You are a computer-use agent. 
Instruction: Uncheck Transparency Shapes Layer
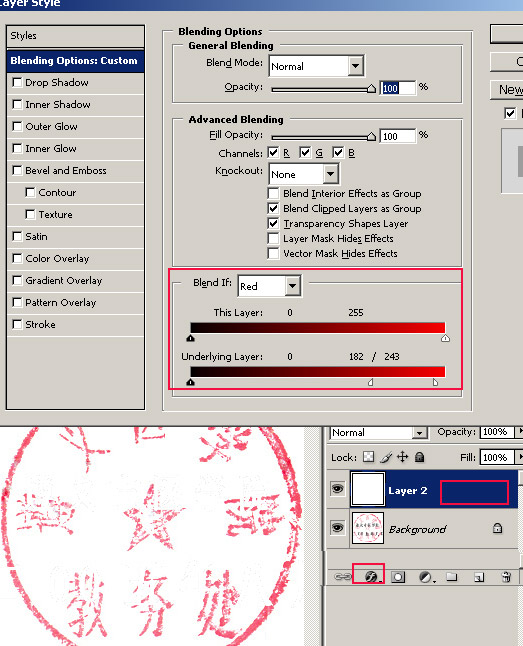273,224
